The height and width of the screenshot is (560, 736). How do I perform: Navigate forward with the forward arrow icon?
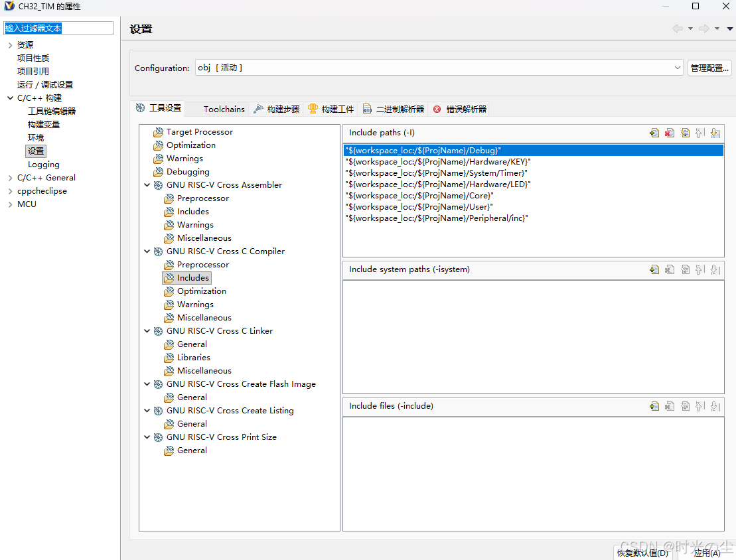tap(703, 29)
